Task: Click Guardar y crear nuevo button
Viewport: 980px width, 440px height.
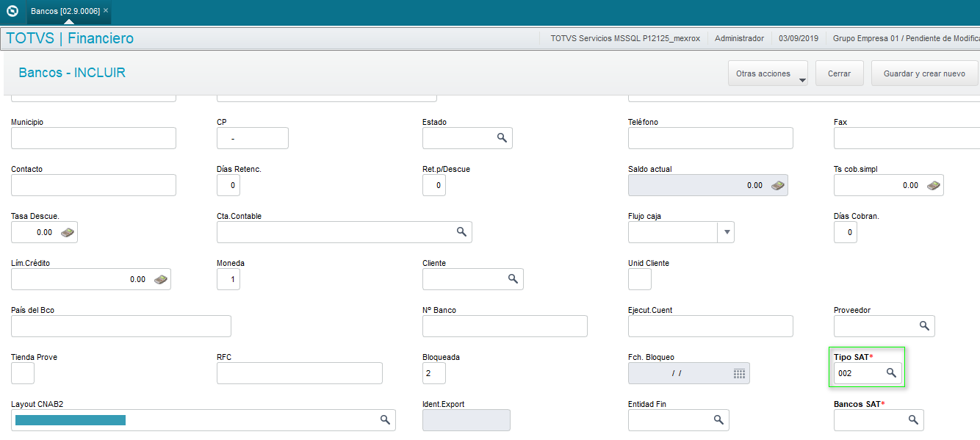Action: point(924,73)
